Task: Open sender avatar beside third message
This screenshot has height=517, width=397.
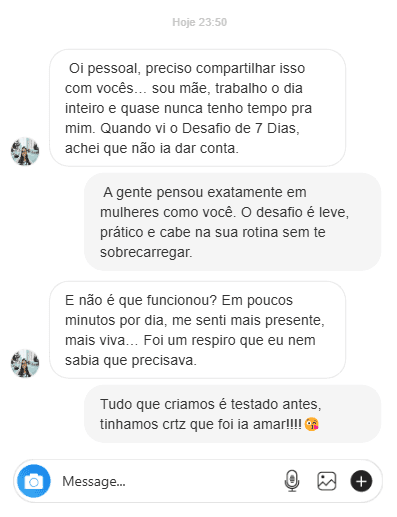Action: 25,363
